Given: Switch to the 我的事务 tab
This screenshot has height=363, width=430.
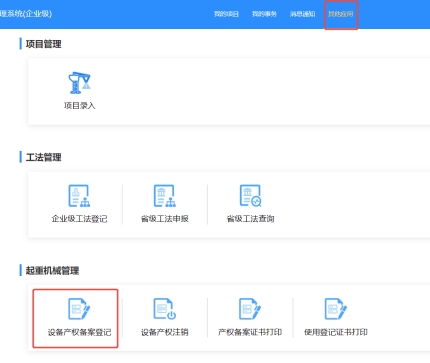Looking at the screenshot, I should coord(264,14).
